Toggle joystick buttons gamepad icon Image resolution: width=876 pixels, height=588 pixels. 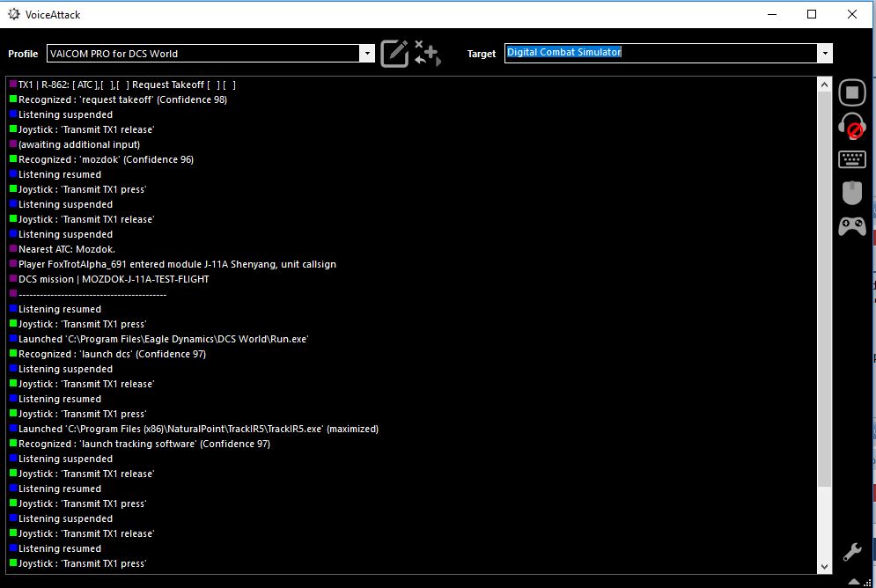[x=852, y=226]
